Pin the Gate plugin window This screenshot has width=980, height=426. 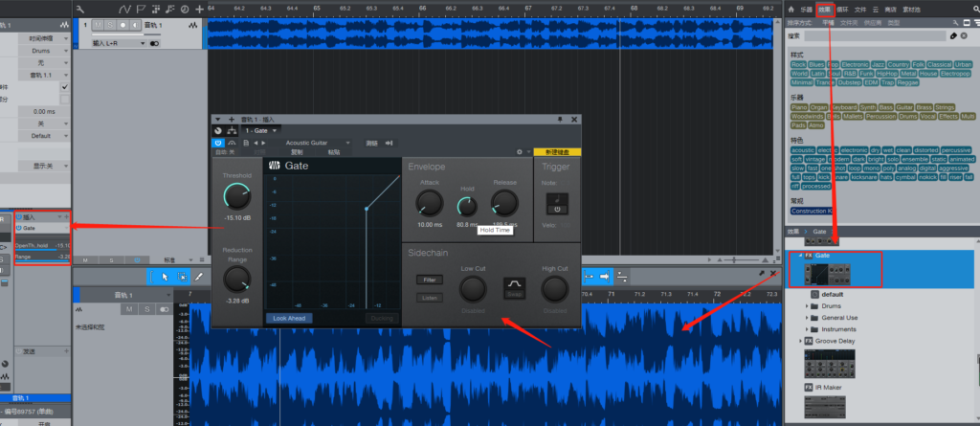pyautogui.click(x=560, y=119)
